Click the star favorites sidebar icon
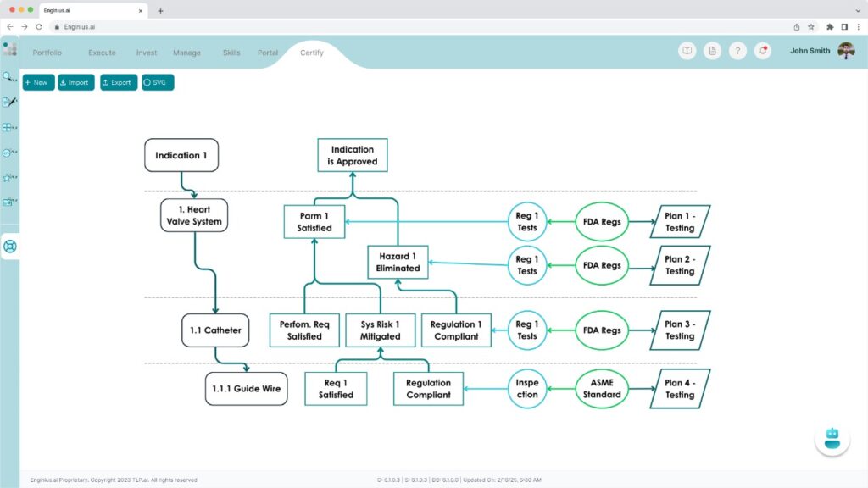The height and width of the screenshot is (488, 868). coord(9,178)
